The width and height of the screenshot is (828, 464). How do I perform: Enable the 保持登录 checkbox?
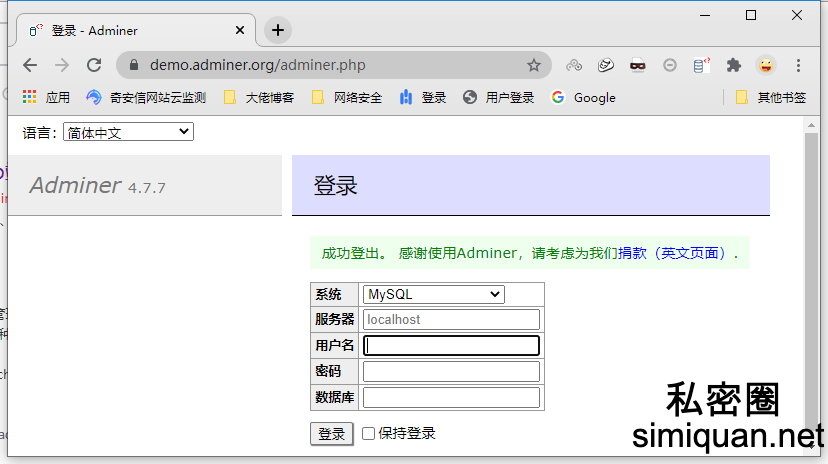point(369,434)
